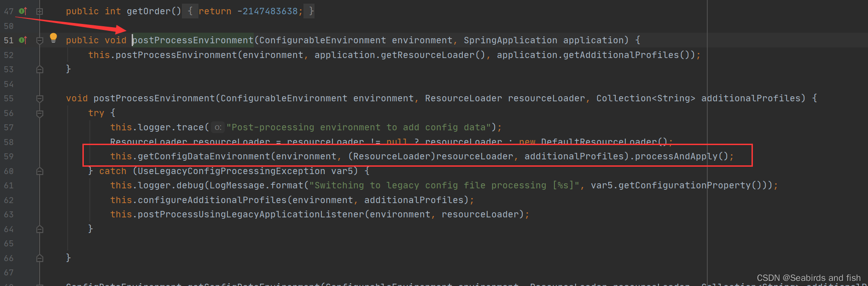Click the getOrder method name
The width and height of the screenshot is (868, 286).
pyautogui.click(x=149, y=11)
